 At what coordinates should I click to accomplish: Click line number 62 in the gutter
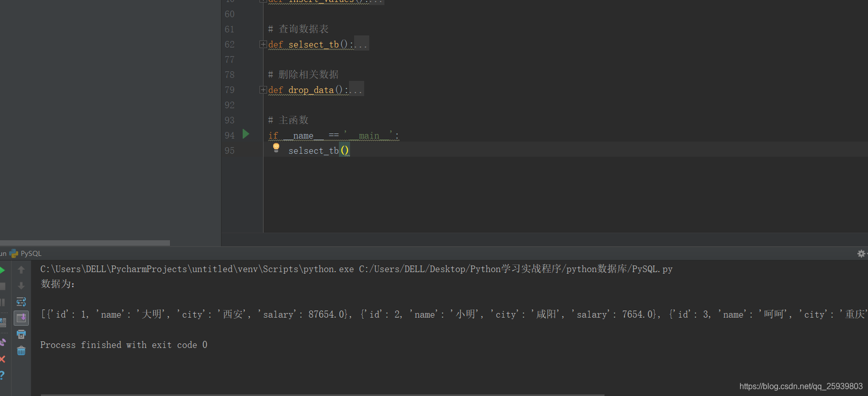tap(230, 45)
